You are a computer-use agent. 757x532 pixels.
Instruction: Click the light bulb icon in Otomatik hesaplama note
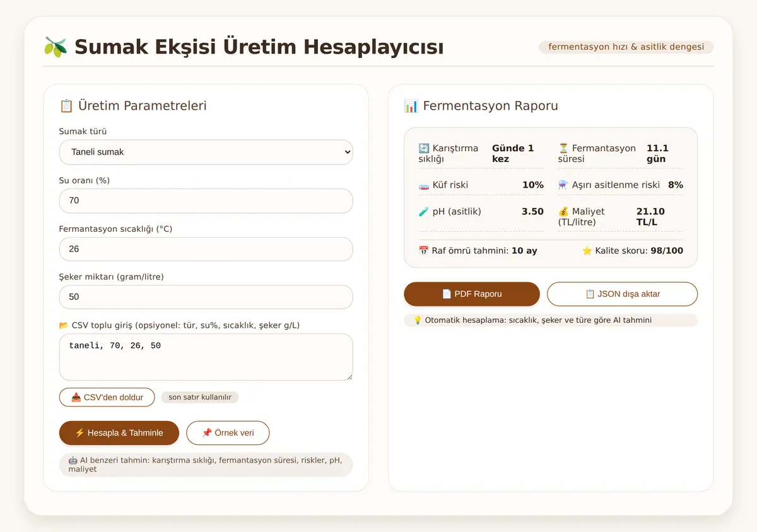click(x=418, y=320)
